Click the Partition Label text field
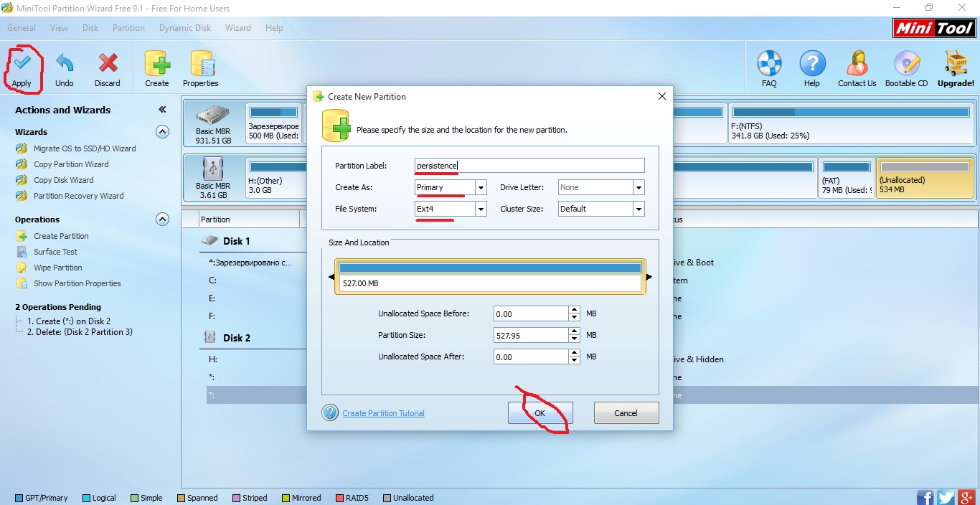This screenshot has height=505, width=980. 529,166
